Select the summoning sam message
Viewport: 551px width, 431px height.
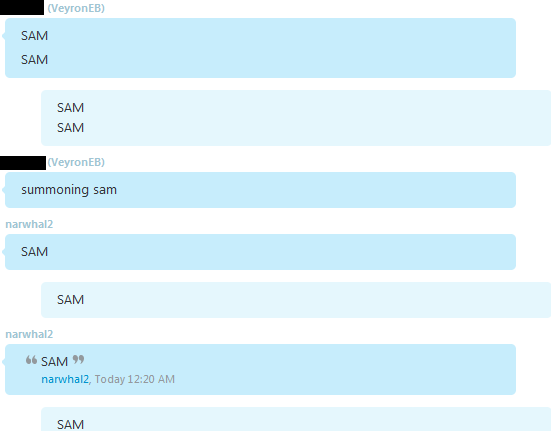pyautogui.click(x=260, y=190)
